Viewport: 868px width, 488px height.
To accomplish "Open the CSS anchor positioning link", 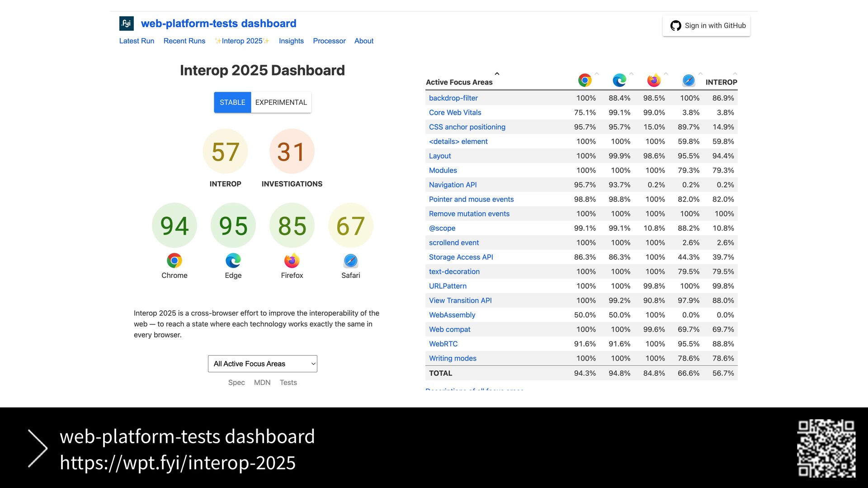I will [x=467, y=127].
